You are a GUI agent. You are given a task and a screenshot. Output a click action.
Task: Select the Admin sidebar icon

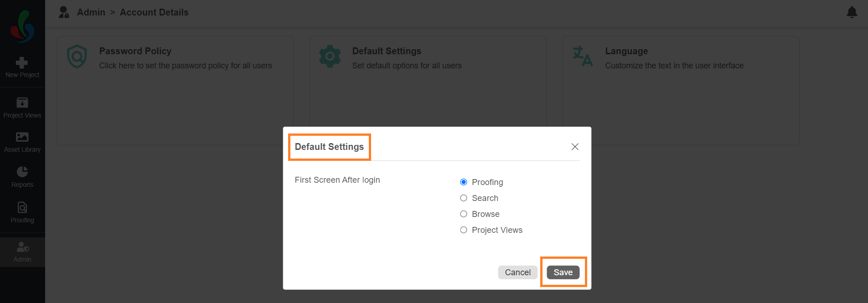22,247
